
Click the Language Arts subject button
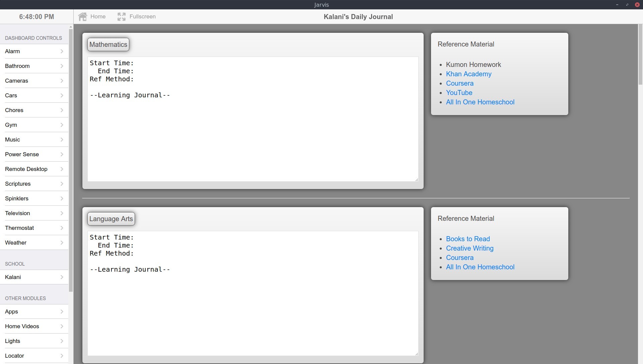pos(111,219)
